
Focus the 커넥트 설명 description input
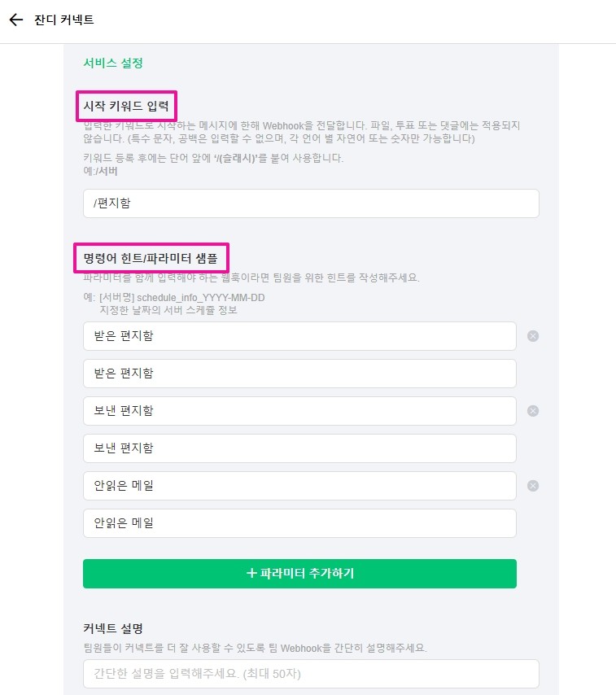coord(311,674)
